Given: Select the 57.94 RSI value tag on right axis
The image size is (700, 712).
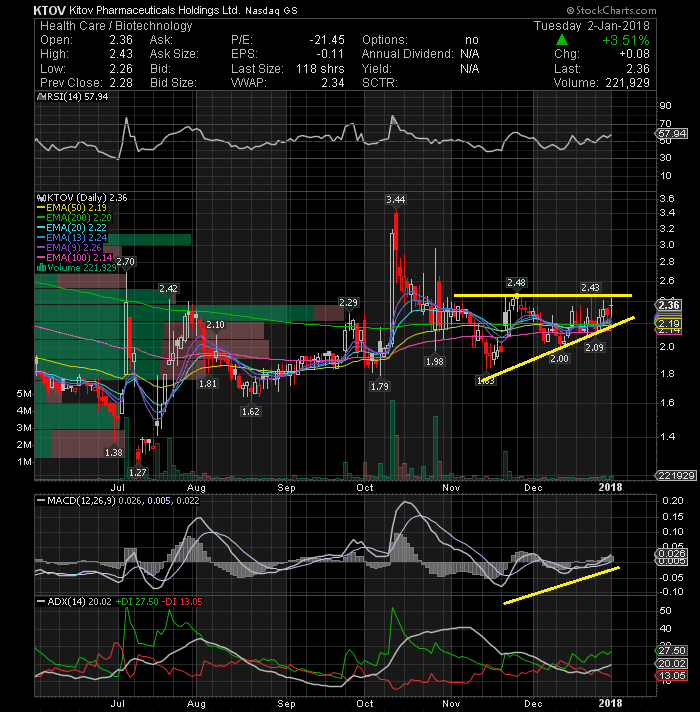Looking at the screenshot, I should pyautogui.click(x=672, y=134).
